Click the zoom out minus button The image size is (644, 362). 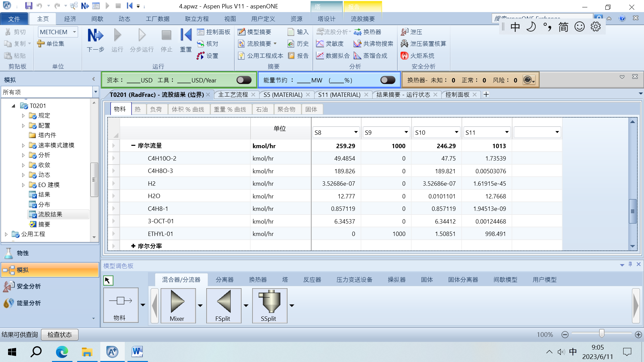565,335
